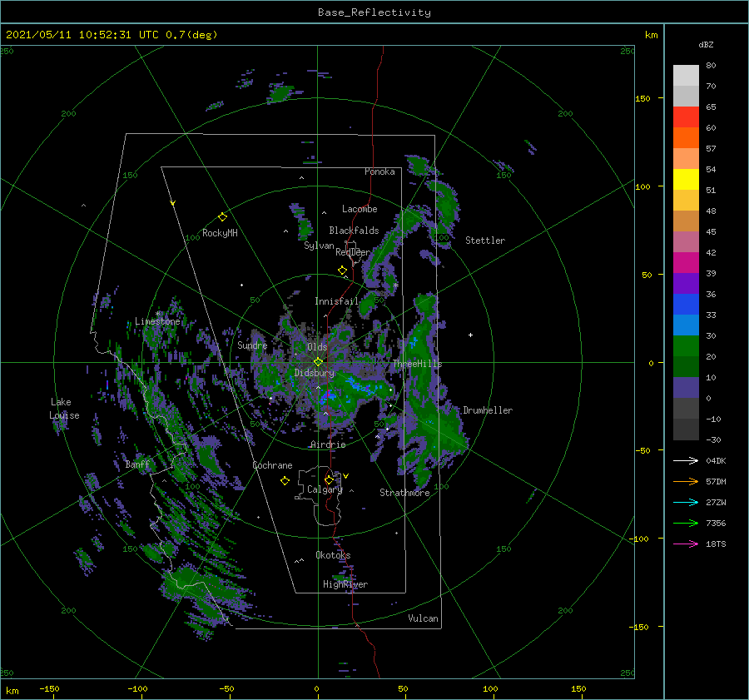Select the yellow 54 dBZ legend swatch
749x700 pixels.
pyautogui.click(x=686, y=180)
